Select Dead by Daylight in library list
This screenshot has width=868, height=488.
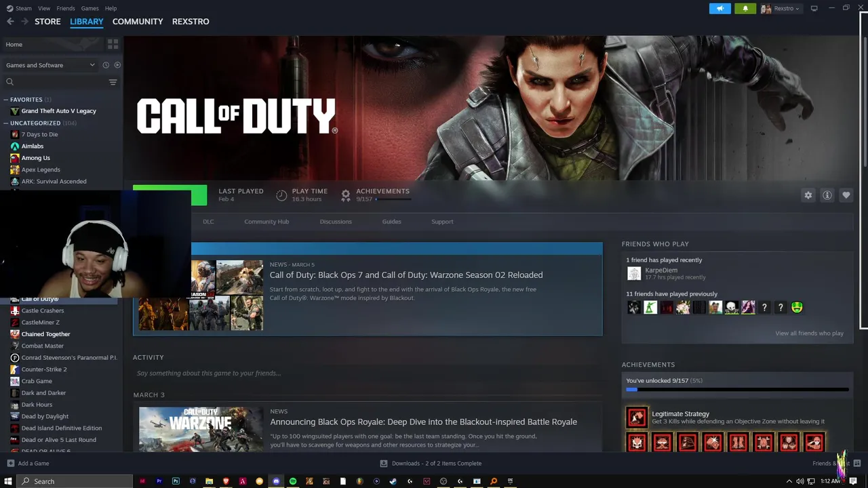45,417
